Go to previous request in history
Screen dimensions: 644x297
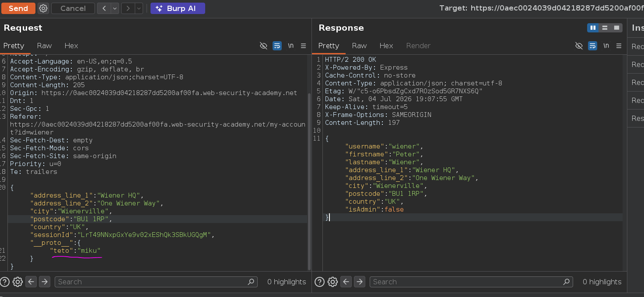(x=104, y=8)
